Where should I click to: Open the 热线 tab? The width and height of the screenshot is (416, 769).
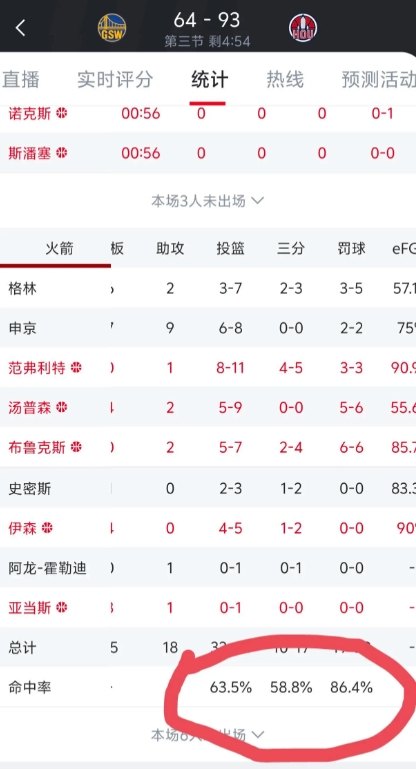click(x=285, y=79)
